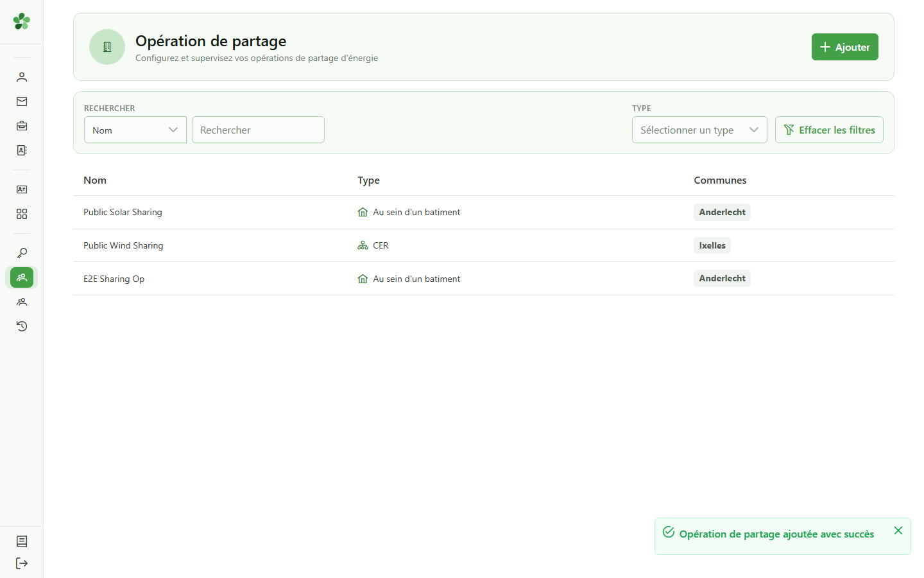Focus the Rechercher text input
The width and height of the screenshot is (924, 578).
click(x=258, y=130)
